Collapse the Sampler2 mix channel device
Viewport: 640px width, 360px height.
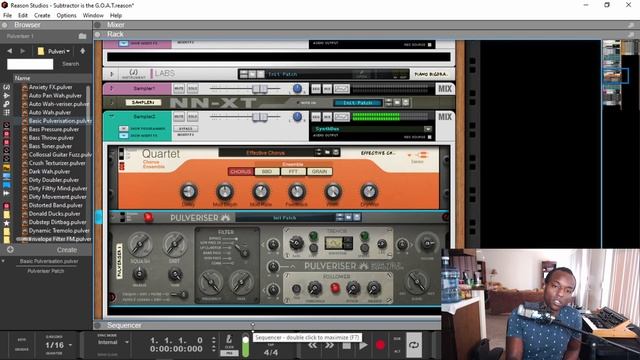pos(111,116)
